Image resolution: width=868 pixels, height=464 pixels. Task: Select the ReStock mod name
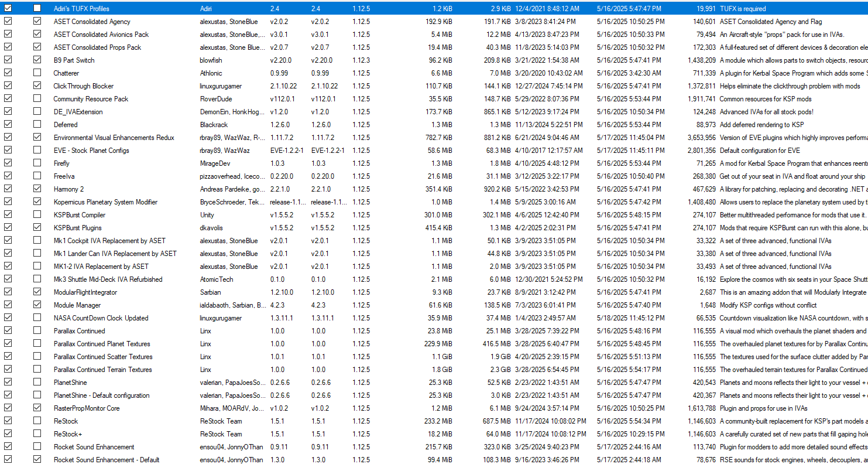(x=66, y=421)
